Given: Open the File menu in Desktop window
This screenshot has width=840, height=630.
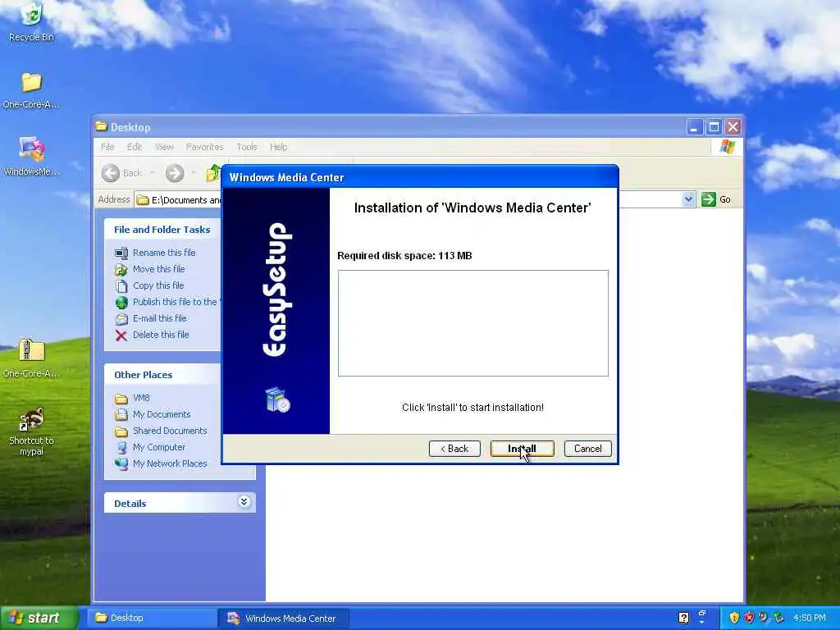Looking at the screenshot, I should tap(107, 147).
